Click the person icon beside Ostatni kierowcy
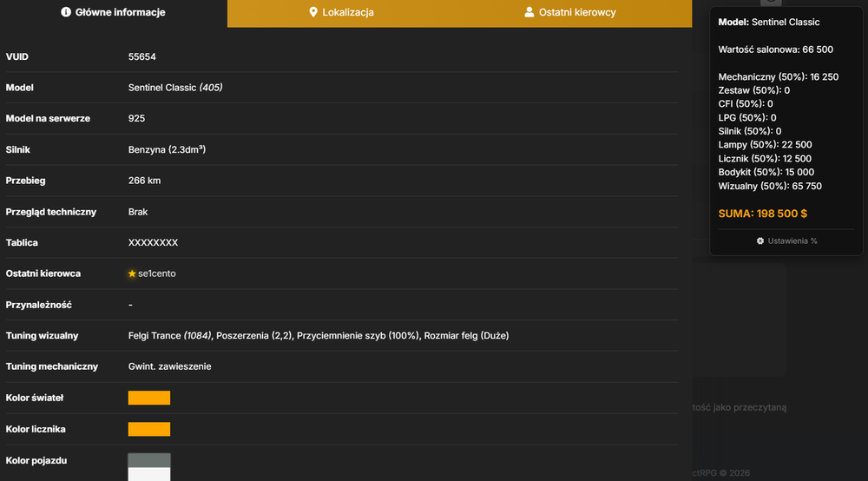Viewport: 868px width, 481px height. click(529, 12)
